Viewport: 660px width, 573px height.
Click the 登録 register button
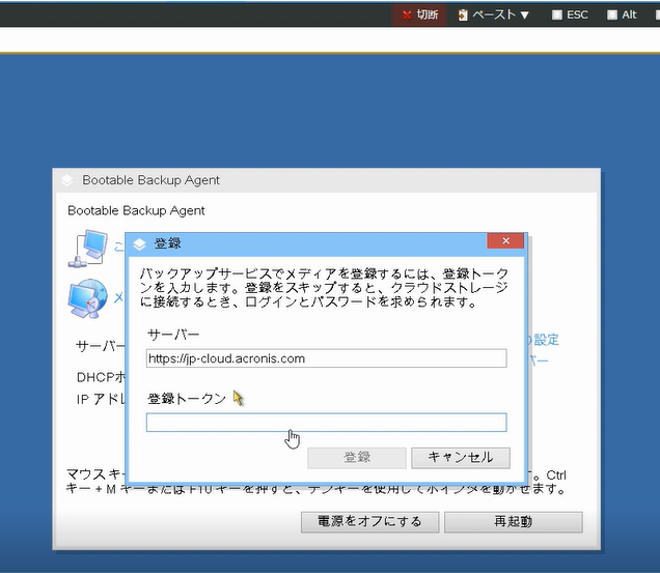click(x=357, y=458)
